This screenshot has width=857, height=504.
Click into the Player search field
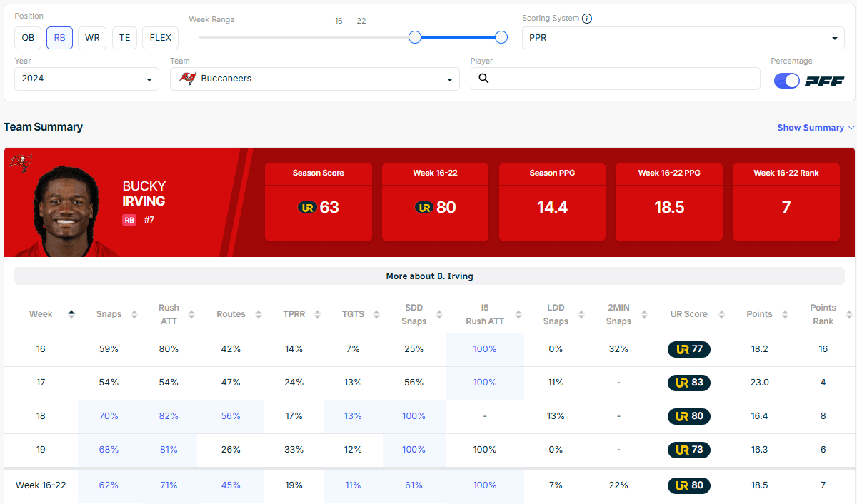click(x=621, y=79)
